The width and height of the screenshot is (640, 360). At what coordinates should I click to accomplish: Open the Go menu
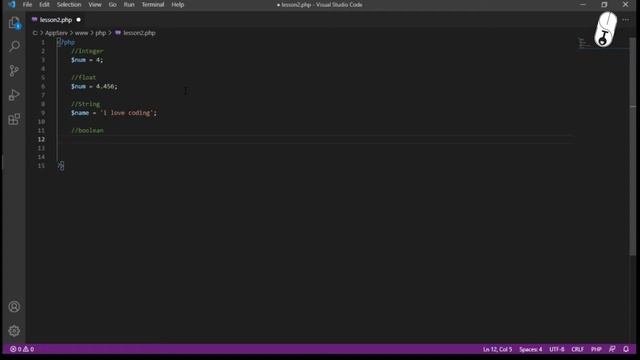click(113, 4)
